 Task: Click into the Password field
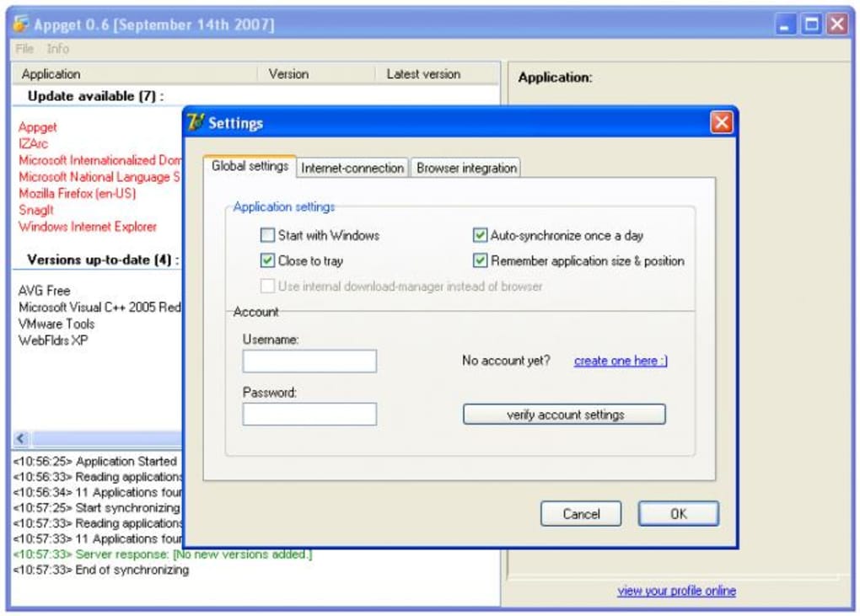point(309,415)
